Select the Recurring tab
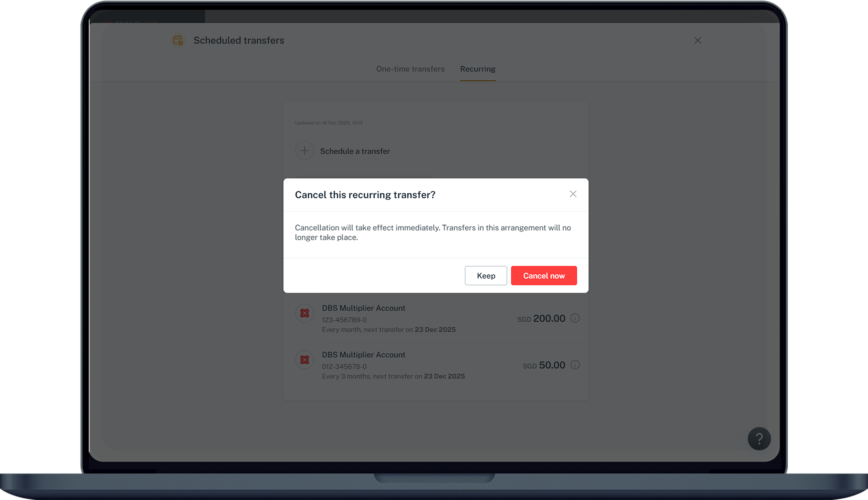The width and height of the screenshot is (868, 500). [477, 69]
